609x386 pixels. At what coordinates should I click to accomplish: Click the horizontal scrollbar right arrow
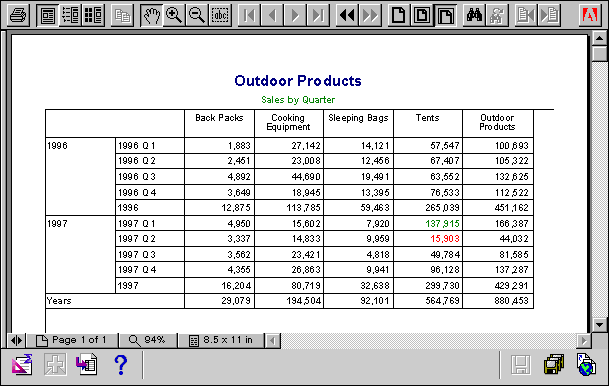coord(583,341)
